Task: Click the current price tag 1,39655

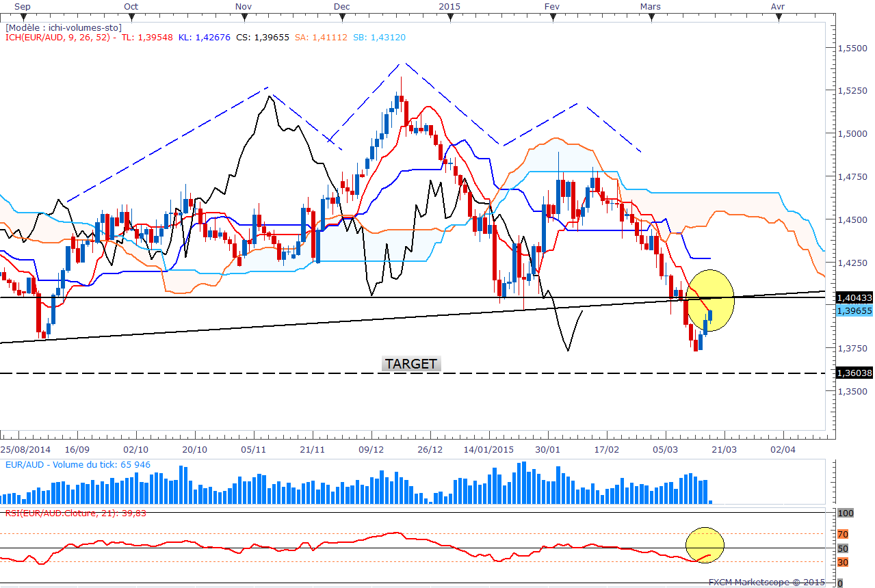Action: (x=854, y=310)
